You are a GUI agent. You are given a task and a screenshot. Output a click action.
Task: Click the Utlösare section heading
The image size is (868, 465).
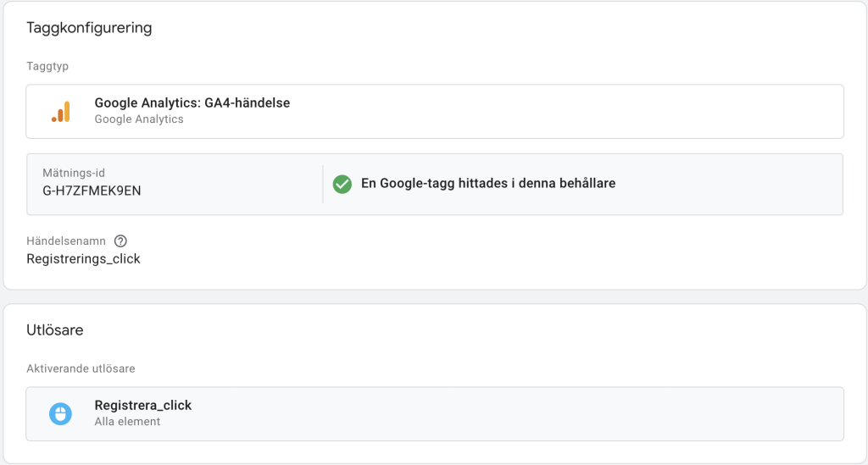point(55,330)
